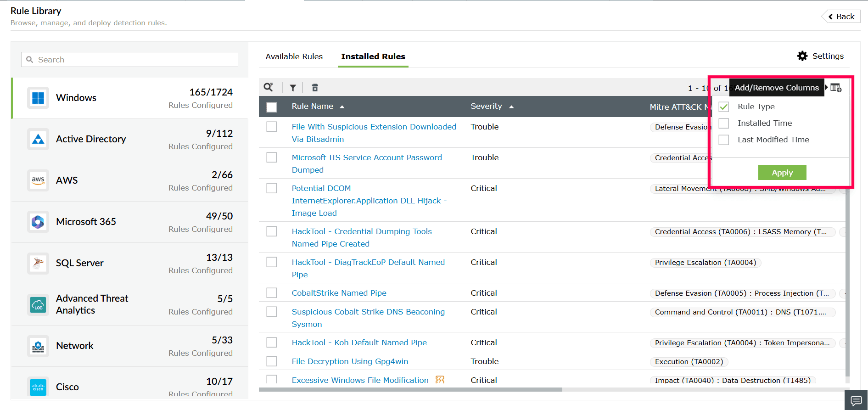
Task: Sort by Severity column arrow
Action: pos(511,107)
